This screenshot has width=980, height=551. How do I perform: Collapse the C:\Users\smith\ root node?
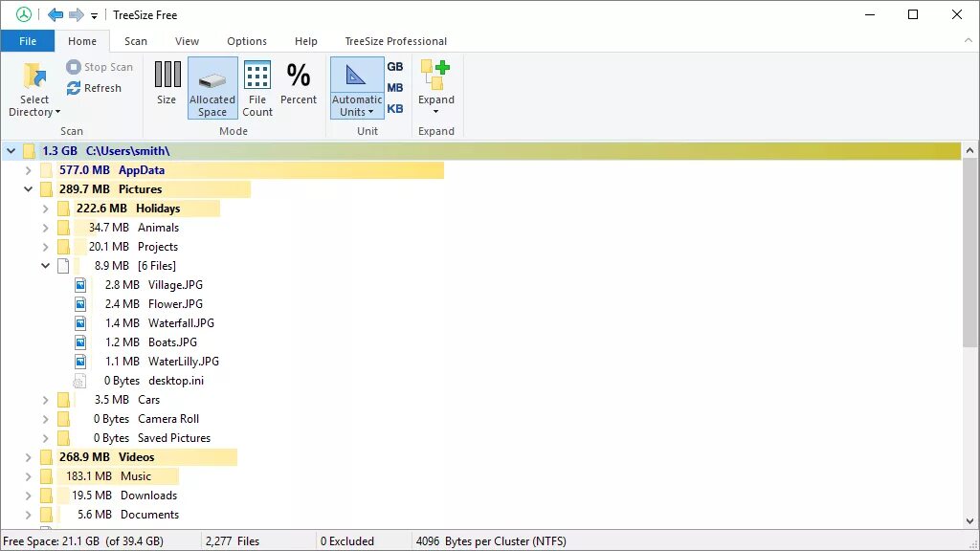11,151
